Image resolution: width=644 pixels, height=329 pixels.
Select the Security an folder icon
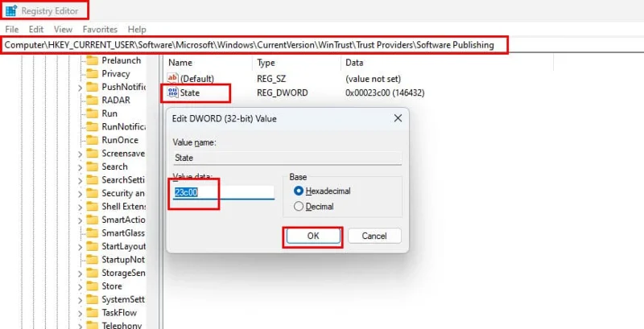(x=93, y=193)
